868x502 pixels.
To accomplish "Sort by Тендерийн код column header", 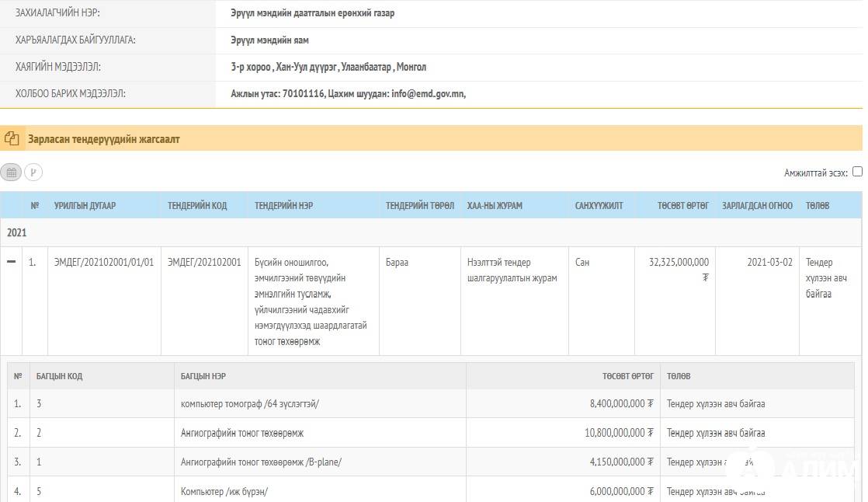I will pyautogui.click(x=197, y=206).
